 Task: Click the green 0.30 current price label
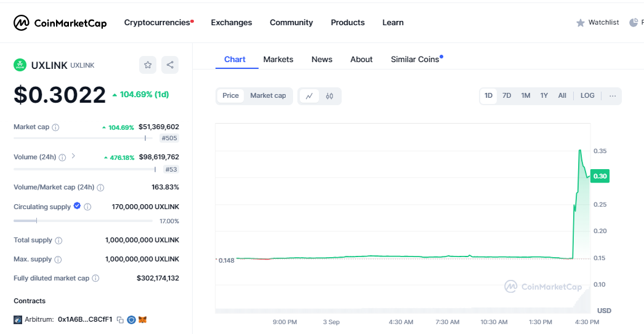coord(600,176)
